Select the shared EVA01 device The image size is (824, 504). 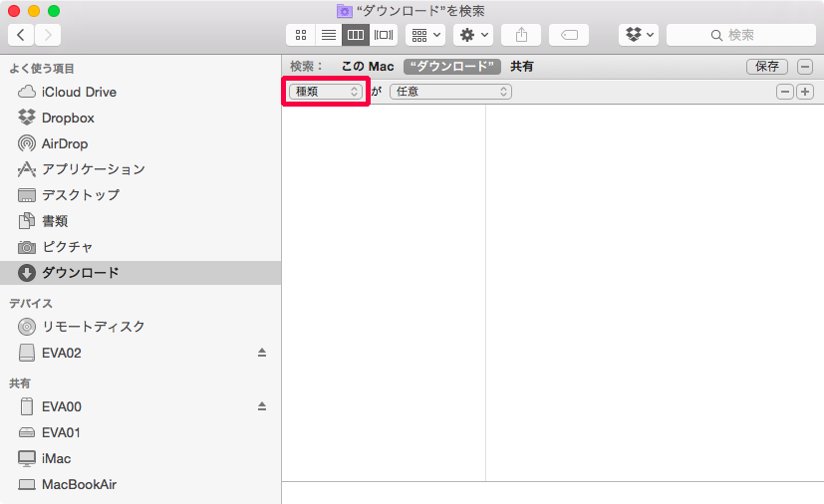coord(140,432)
